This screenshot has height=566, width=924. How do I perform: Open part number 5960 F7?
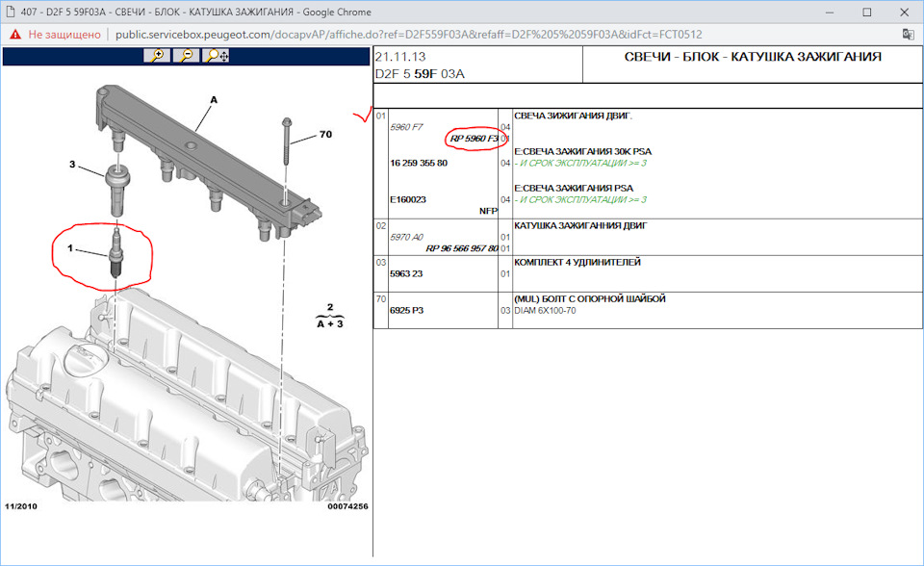406,127
